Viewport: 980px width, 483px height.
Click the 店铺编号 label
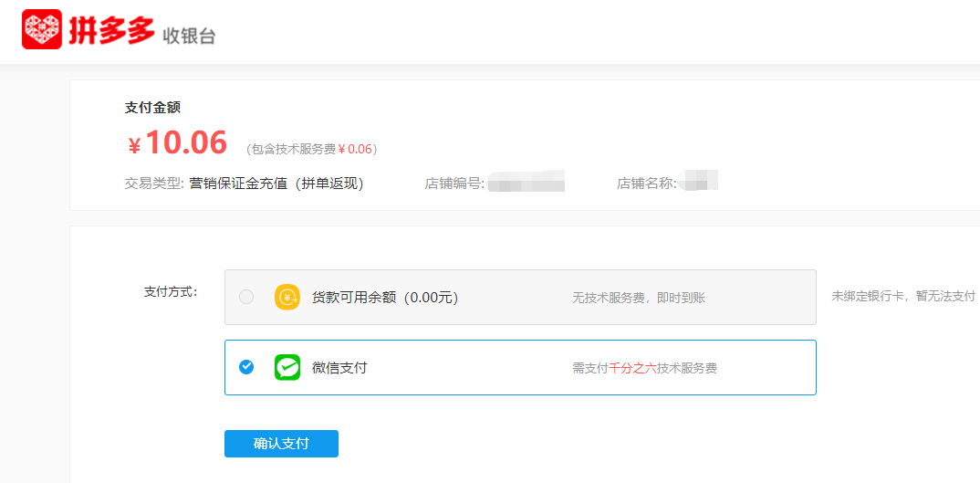coord(454,184)
